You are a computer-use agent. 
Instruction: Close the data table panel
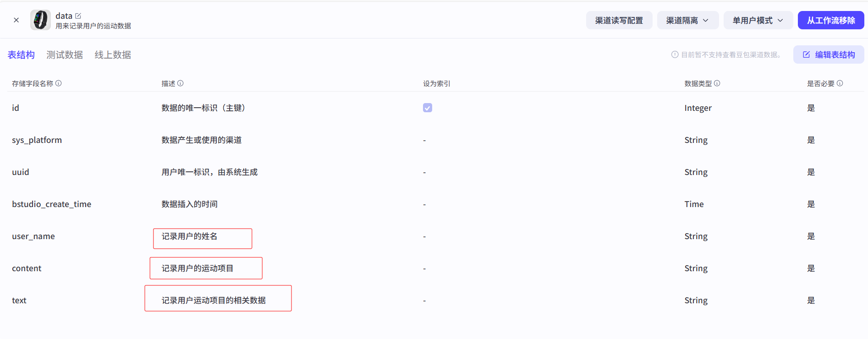16,20
